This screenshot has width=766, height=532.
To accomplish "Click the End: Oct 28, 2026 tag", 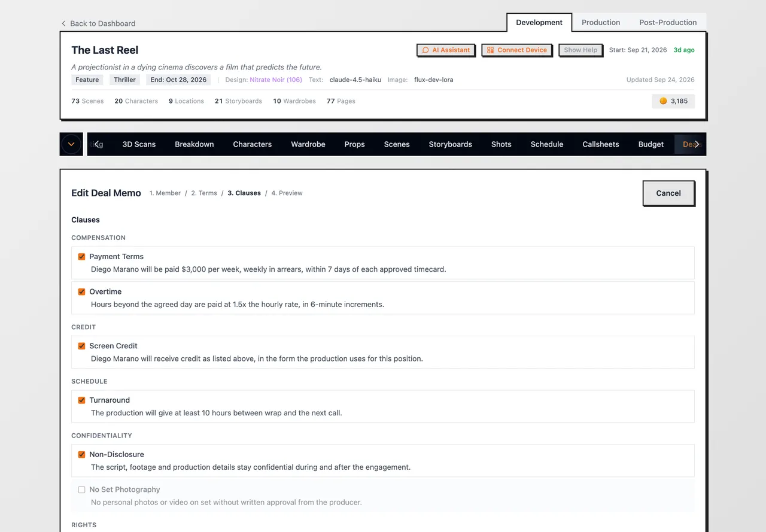I will pos(178,80).
